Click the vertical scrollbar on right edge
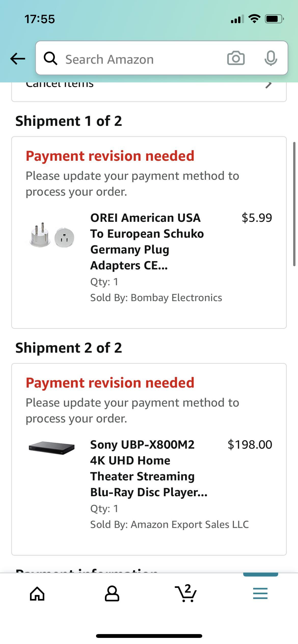 [294, 204]
